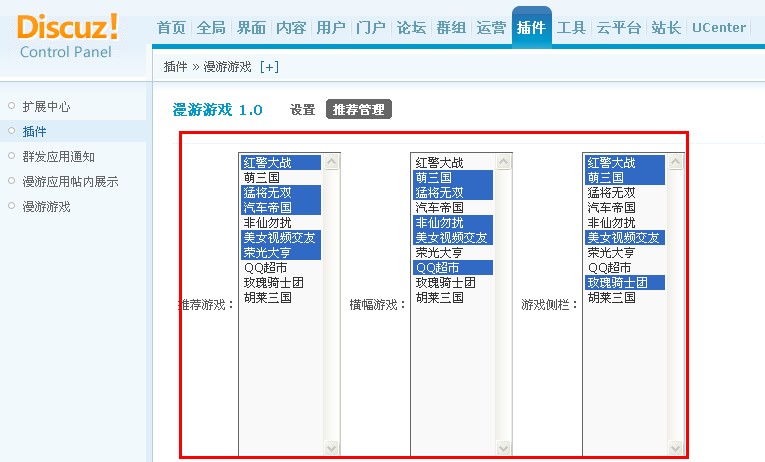
Task: Open 漫游游戏 in the sidebar
Action: (x=46, y=207)
